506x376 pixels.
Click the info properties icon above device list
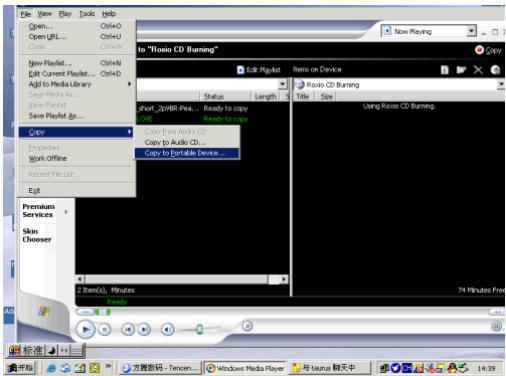tap(445, 70)
